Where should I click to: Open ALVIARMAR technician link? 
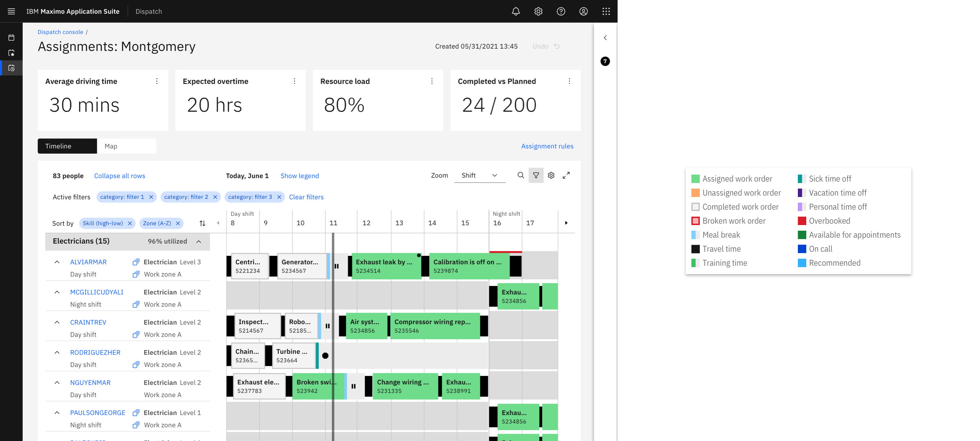click(88, 262)
